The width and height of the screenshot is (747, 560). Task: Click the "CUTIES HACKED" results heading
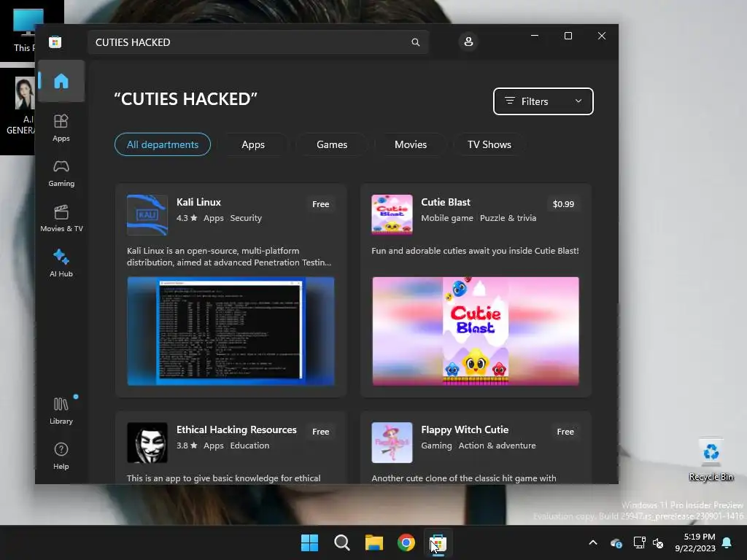[x=185, y=99]
